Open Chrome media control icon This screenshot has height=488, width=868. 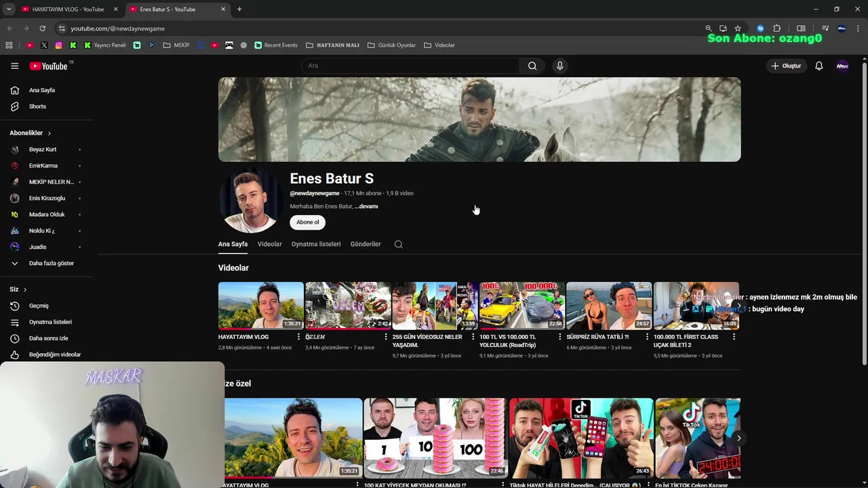(x=825, y=28)
